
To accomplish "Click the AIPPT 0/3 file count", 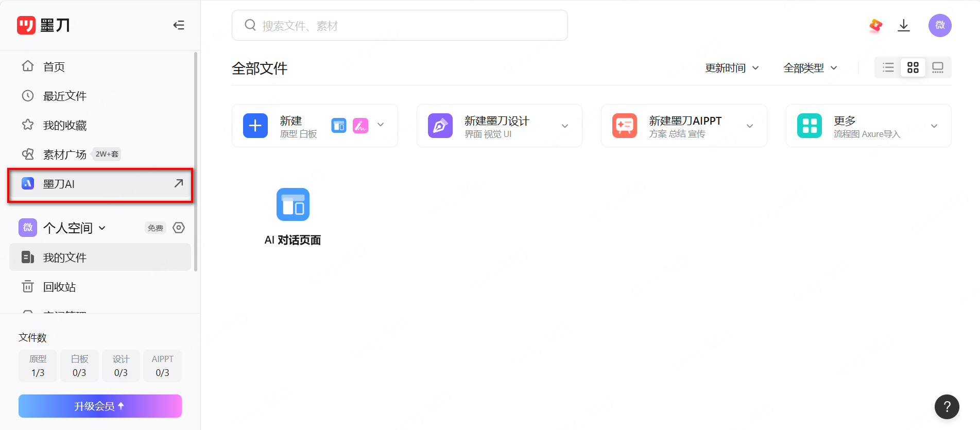I will 163,366.
